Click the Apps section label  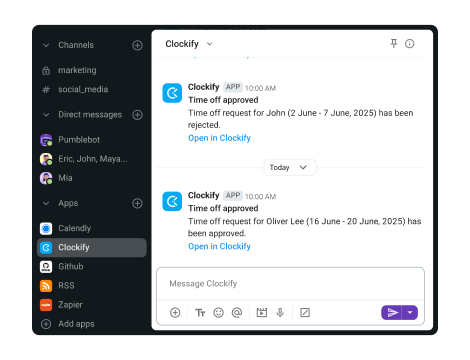click(68, 203)
